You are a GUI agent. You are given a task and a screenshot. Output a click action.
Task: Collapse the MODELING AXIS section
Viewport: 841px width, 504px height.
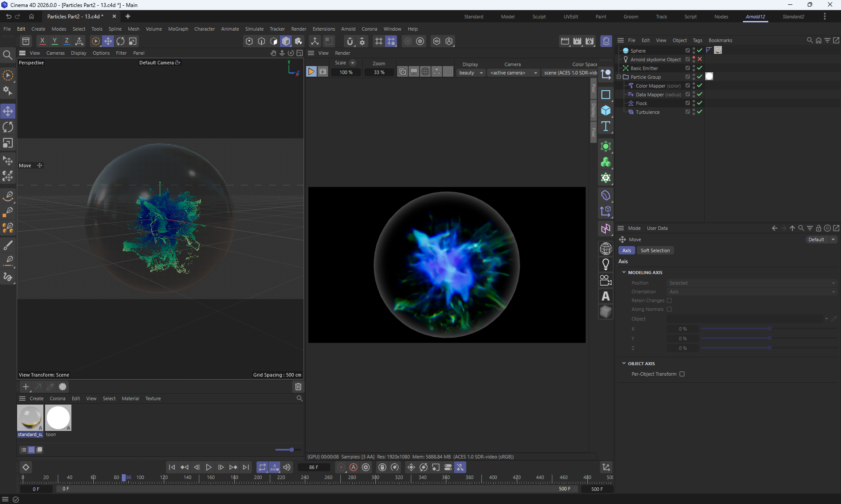tap(624, 272)
